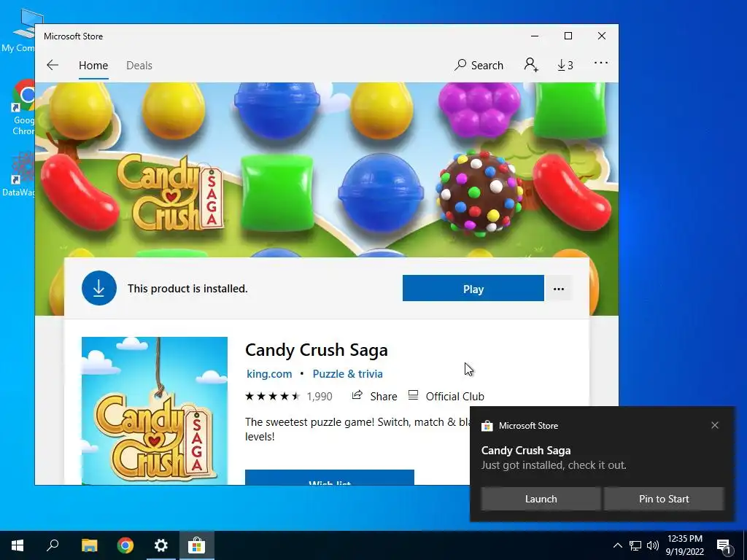The width and height of the screenshot is (747, 560).
Task: Show hidden system tray icons
Action: point(617,545)
